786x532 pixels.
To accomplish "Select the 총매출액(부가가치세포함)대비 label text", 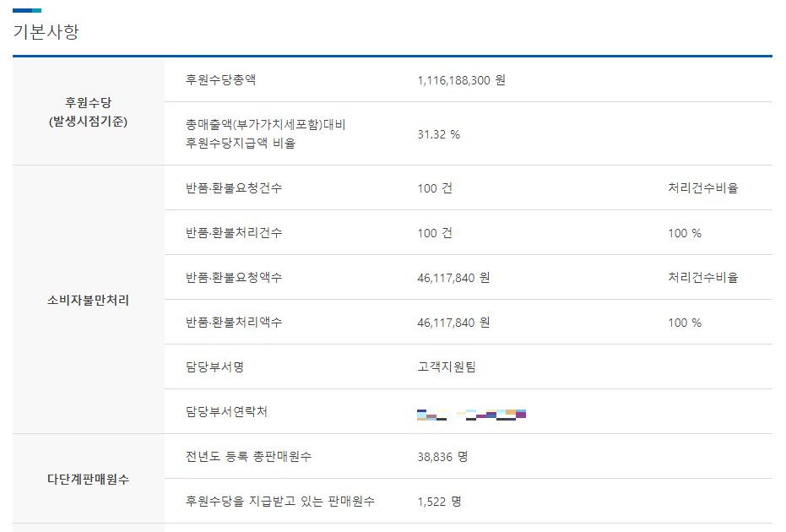I will [266, 124].
